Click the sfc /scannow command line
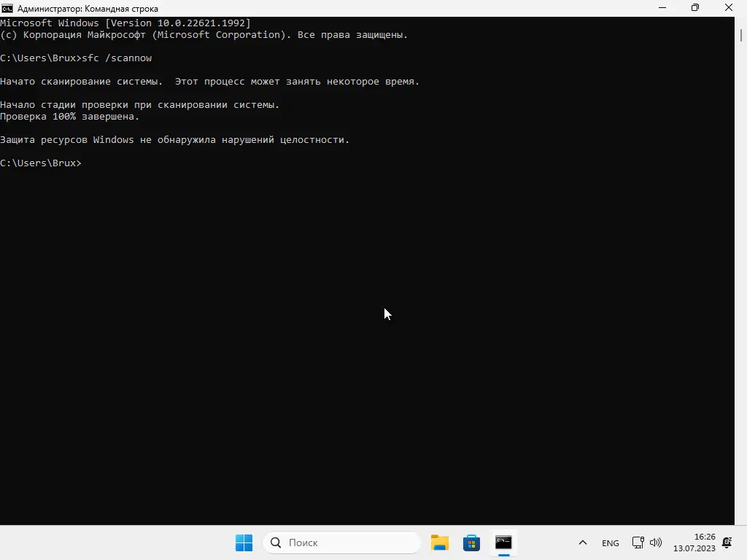Screen dimensions: 747x560 click(76, 58)
